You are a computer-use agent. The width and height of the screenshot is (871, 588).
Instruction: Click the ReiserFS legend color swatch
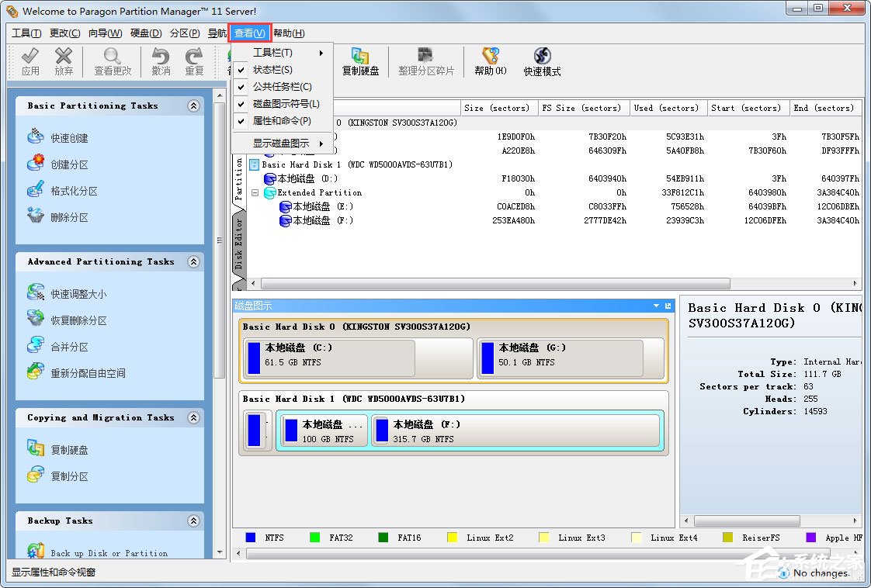pyautogui.click(x=727, y=538)
